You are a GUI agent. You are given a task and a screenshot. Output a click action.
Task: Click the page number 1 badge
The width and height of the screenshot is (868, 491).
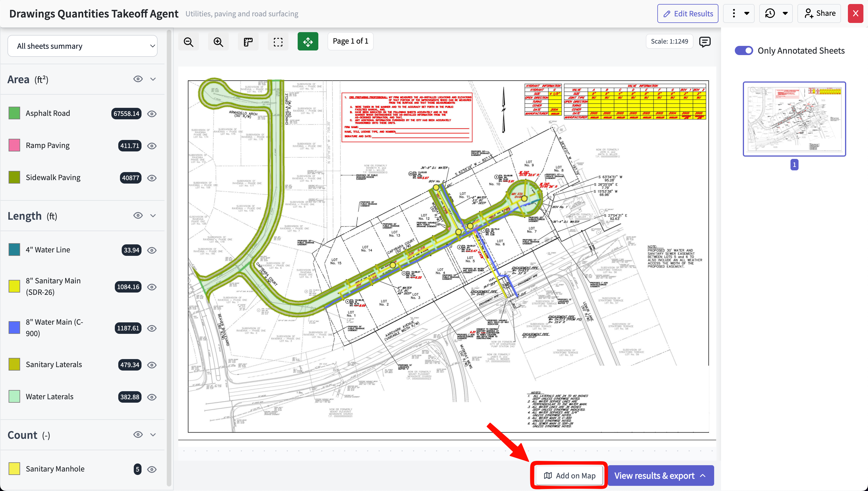coord(795,165)
